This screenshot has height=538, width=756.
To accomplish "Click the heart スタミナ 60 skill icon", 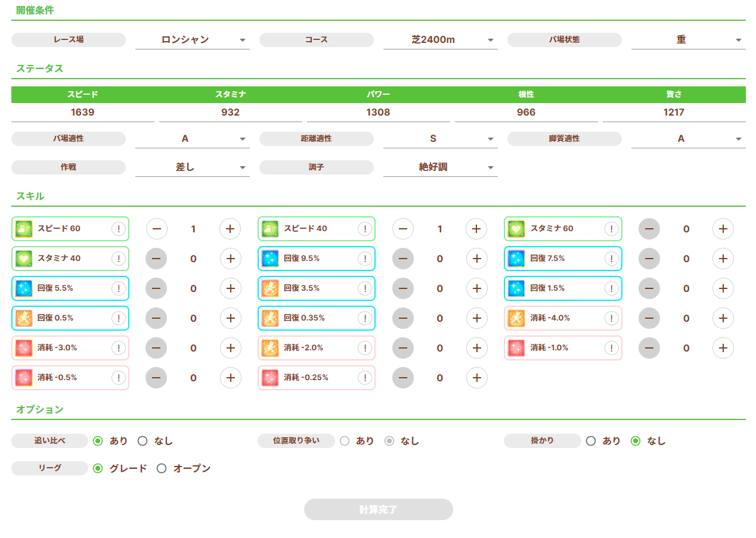I will [516, 229].
